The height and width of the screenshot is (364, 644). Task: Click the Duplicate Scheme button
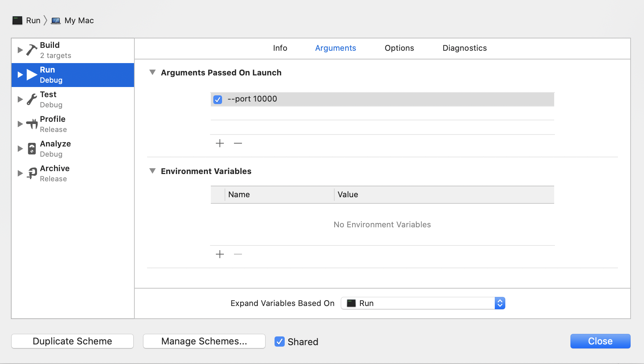(72, 341)
